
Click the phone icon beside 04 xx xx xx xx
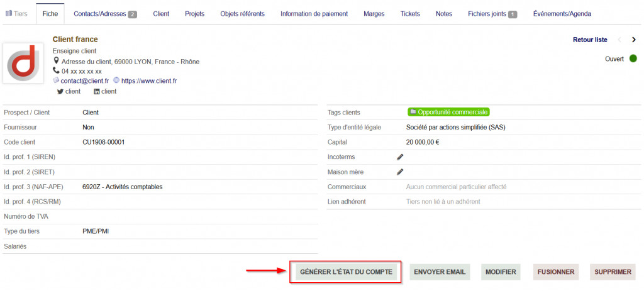point(56,70)
